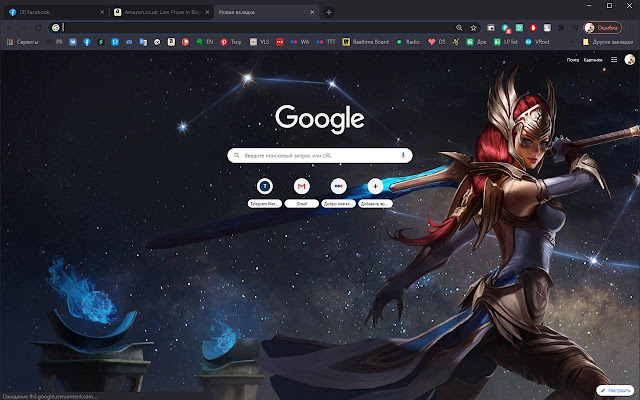
Task: Open the VK bookmark icon
Action: pos(73,42)
